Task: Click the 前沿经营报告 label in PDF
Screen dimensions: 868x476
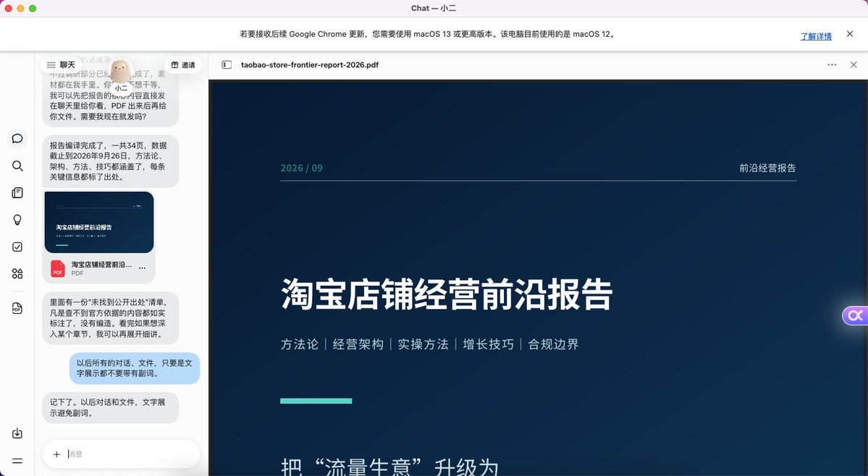Action: [x=768, y=168]
